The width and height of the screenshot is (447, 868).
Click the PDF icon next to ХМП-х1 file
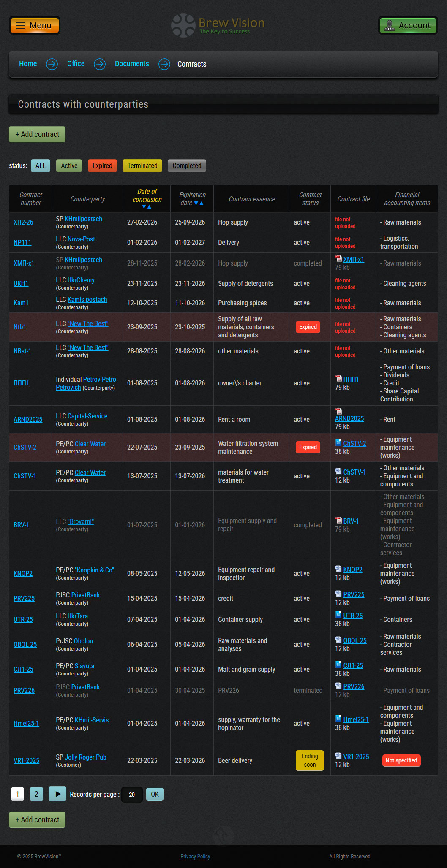point(338,259)
